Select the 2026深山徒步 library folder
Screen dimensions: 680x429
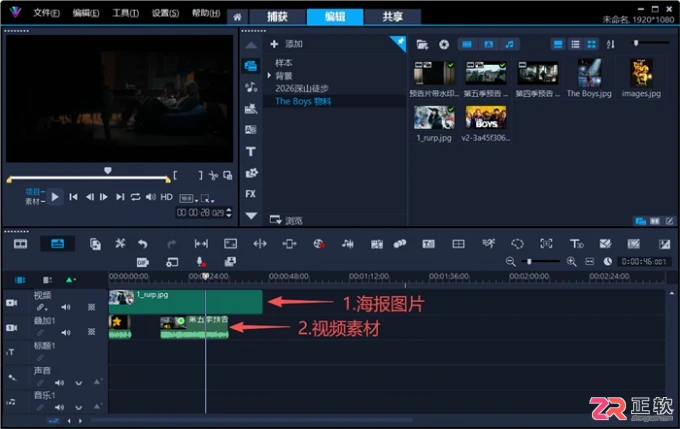(x=302, y=88)
